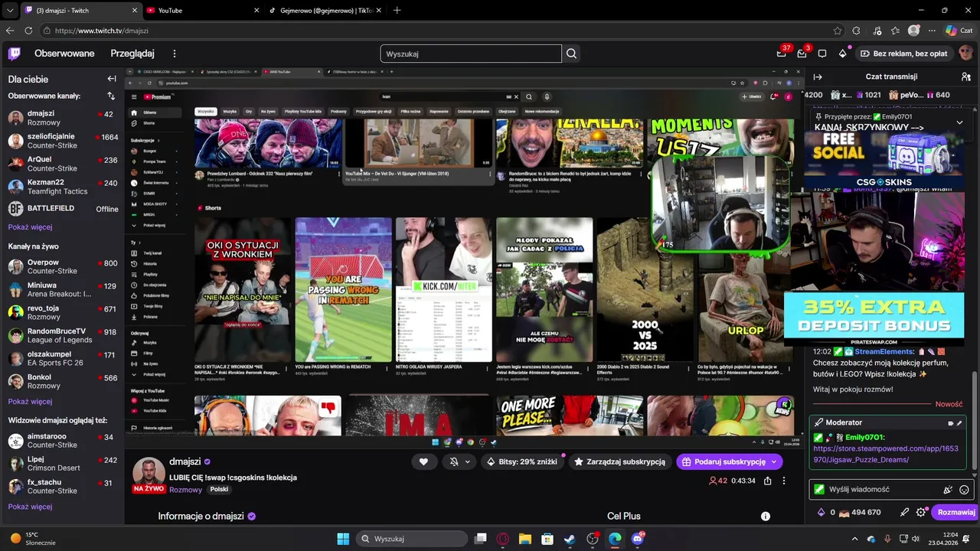Open File Explorer from the taskbar
This screenshot has height=551, width=980.
525,539
